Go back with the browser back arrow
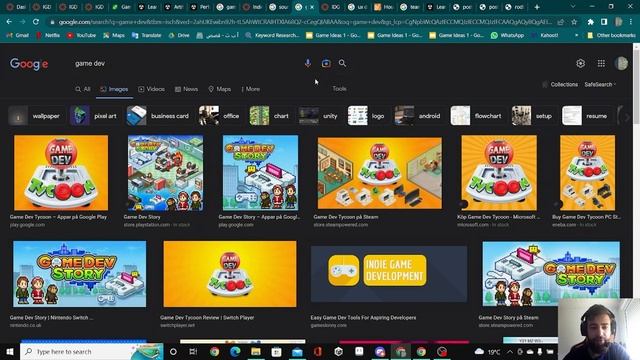Screen dimensions: 640x360 coord(9,22)
